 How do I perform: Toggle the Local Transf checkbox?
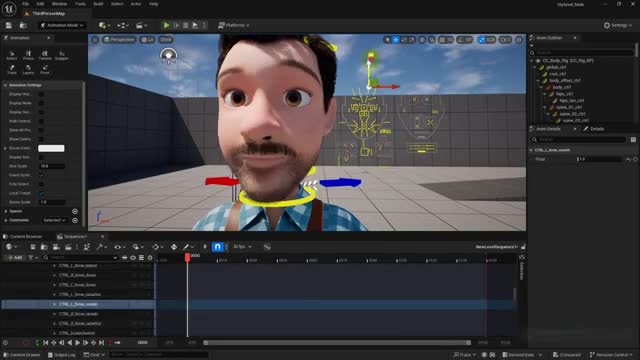41,193
